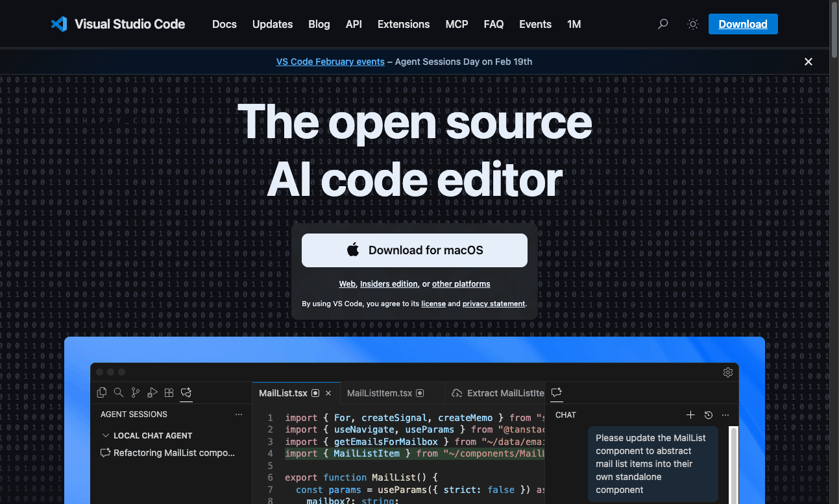
Task: Open chat history clock icon
Action: click(x=709, y=415)
